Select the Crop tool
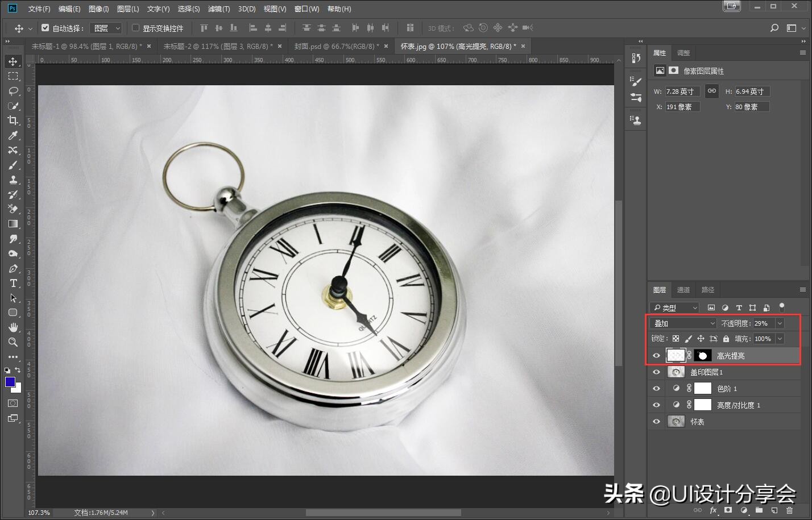812x520 pixels. click(x=14, y=120)
